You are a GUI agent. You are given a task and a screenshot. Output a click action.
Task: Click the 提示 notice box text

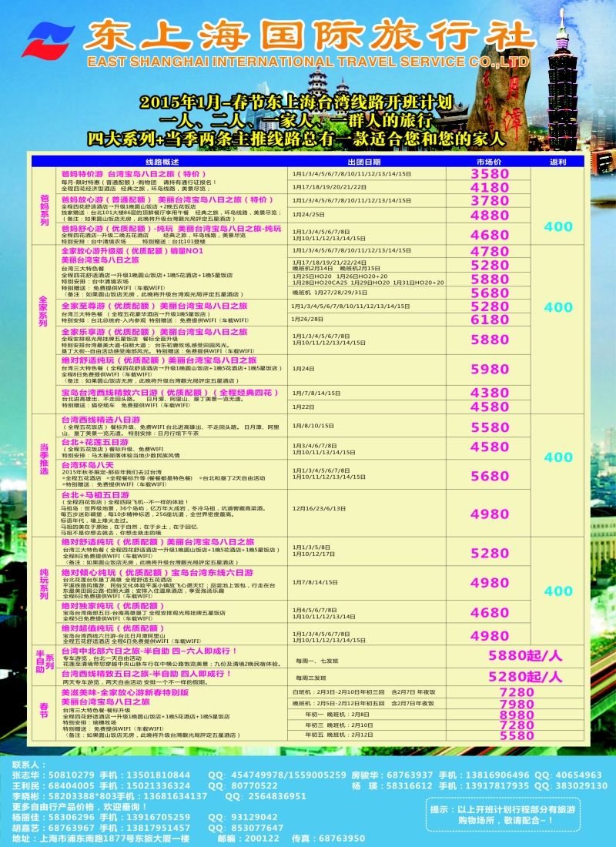coord(503,815)
